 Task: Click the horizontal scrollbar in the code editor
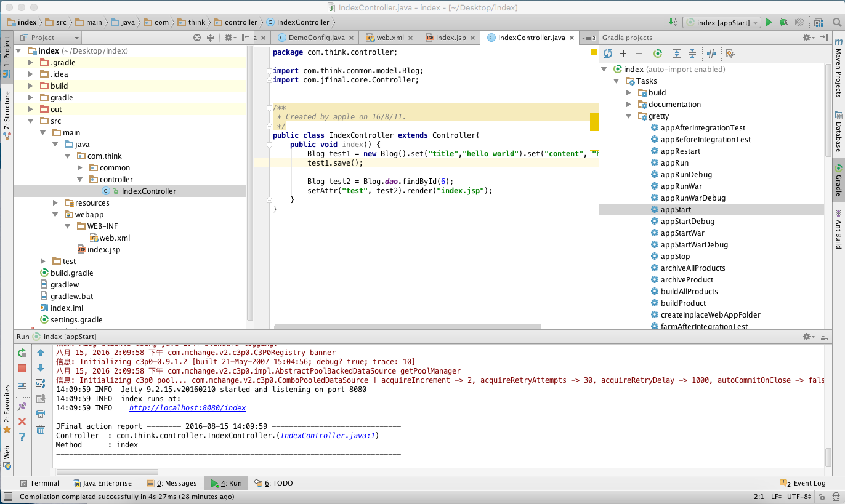click(x=407, y=327)
